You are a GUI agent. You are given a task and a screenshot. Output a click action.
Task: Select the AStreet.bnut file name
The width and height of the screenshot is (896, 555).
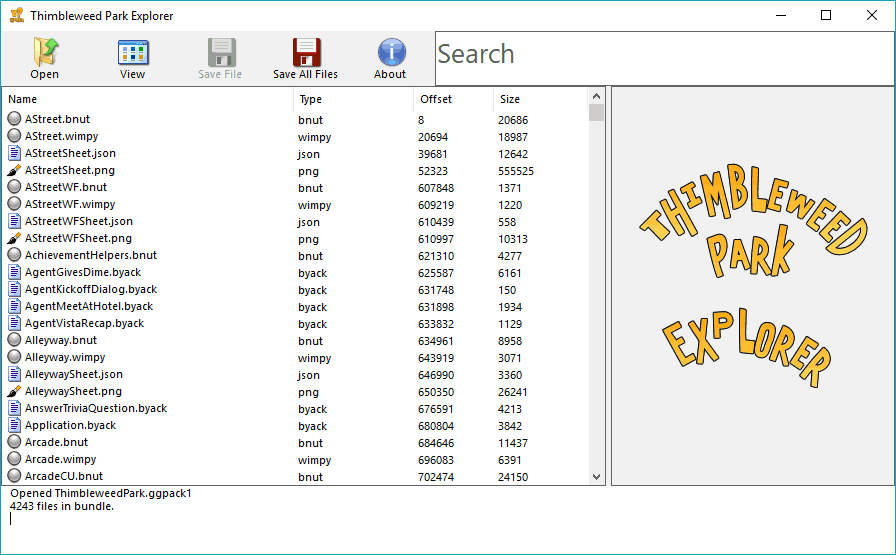(x=57, y=119)
